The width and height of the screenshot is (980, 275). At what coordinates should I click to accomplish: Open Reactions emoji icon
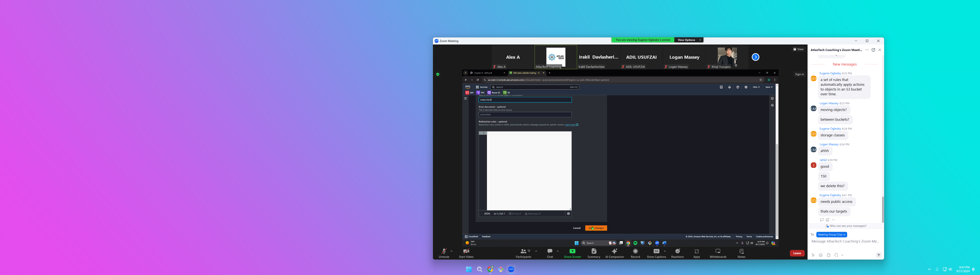click(677, 252)
